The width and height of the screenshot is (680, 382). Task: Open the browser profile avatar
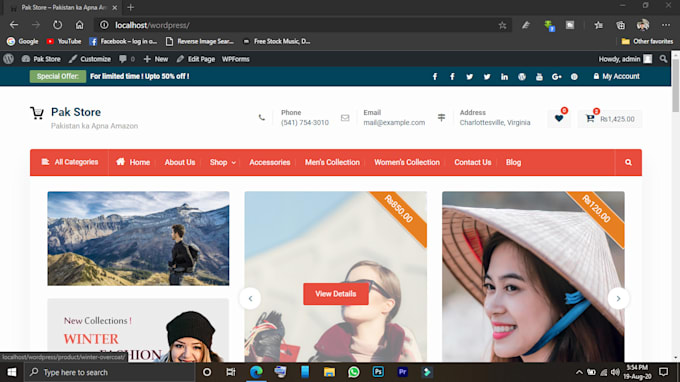643,25
